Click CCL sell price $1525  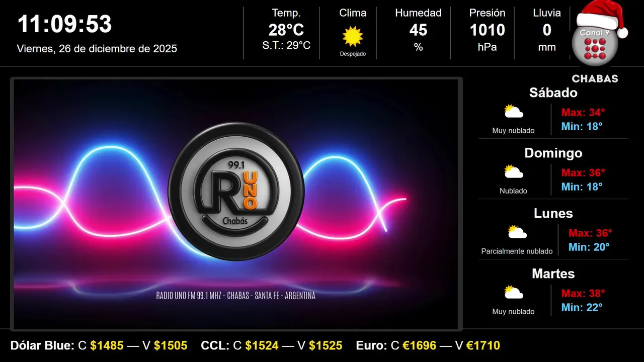point(326,345)
